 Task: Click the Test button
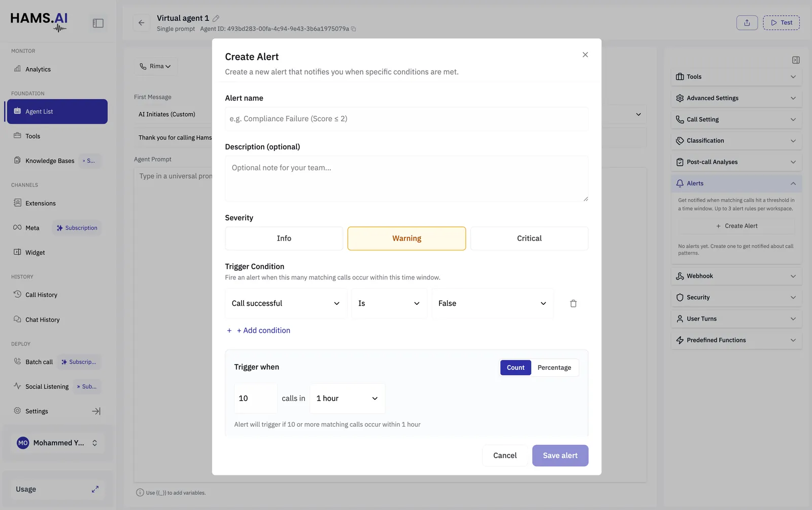(x=782, y=23)
